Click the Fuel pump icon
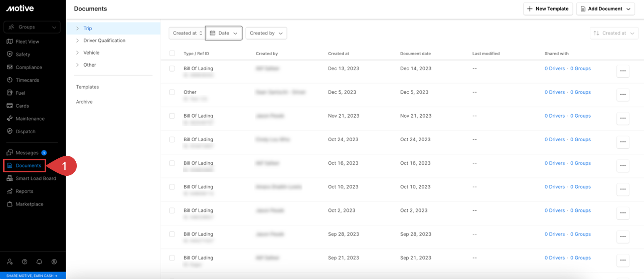644x279 pixels. 10,93
